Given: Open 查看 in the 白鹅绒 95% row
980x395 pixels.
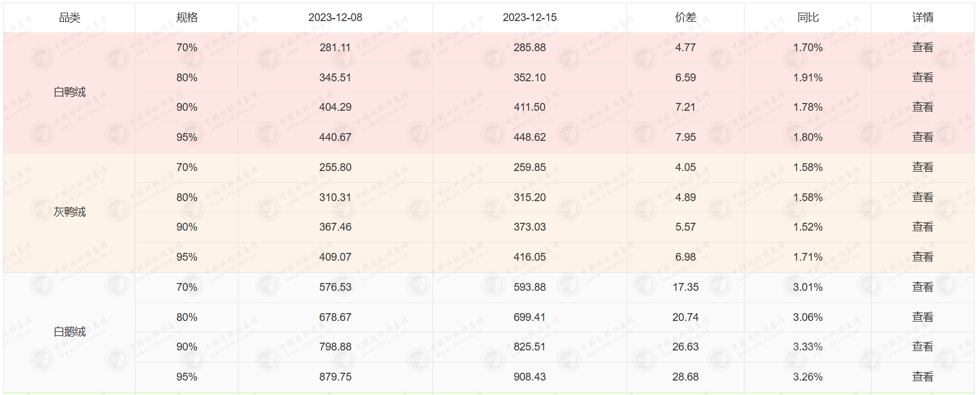Looking at the screenshot, I should (922, 377).
